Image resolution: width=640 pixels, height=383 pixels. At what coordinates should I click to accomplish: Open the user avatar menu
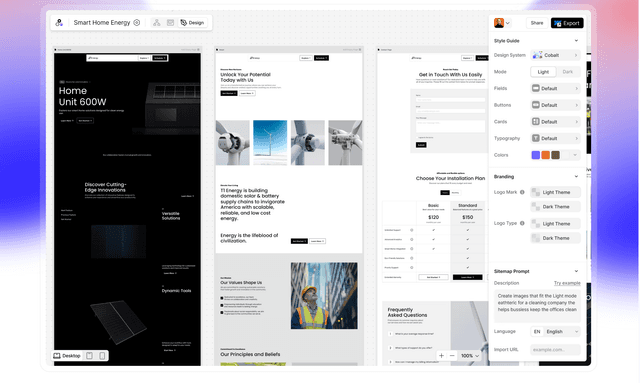tap(502, 23)
